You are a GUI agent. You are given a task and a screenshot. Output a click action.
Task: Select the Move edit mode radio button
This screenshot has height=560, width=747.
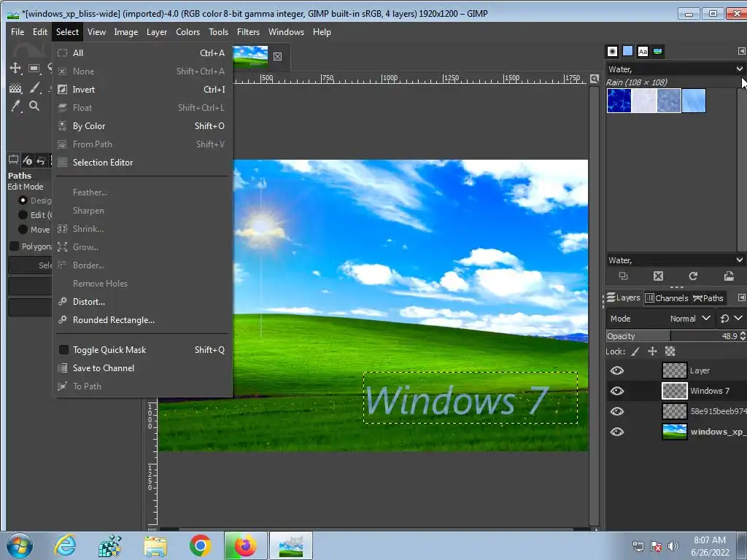click(23, 230)
